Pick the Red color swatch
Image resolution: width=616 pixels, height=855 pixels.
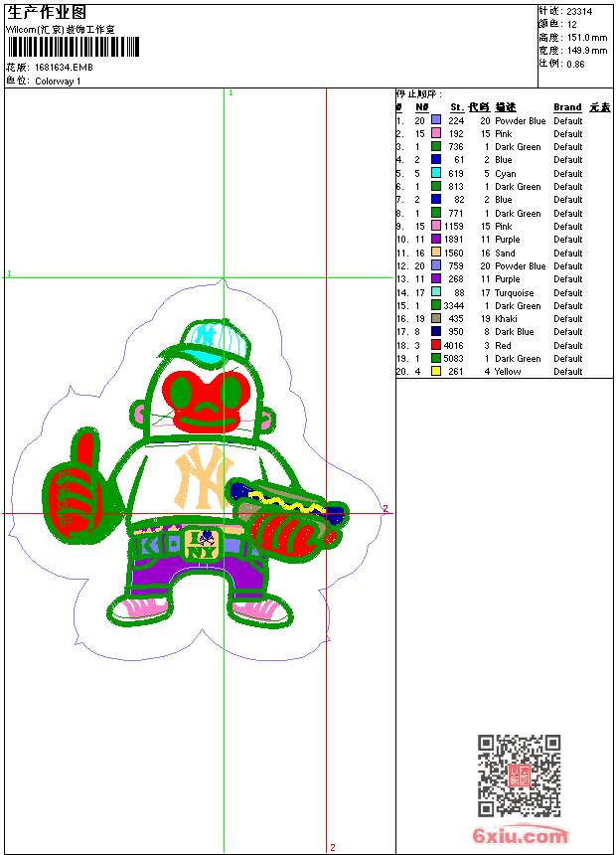tap(436, 345)
